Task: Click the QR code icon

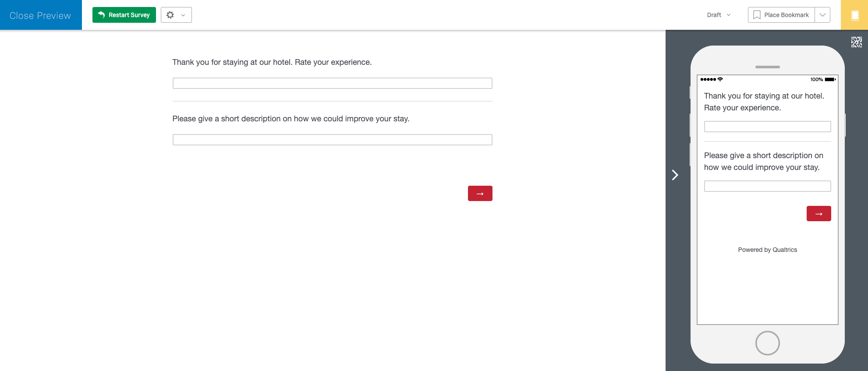Action: coord(856,42)
